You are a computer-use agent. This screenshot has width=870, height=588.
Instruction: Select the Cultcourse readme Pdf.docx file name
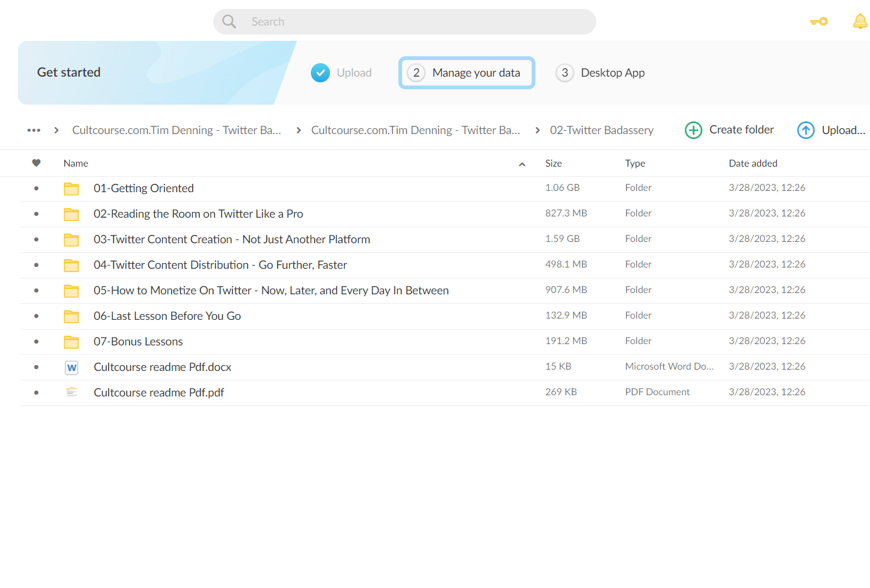tap(163, 367)
